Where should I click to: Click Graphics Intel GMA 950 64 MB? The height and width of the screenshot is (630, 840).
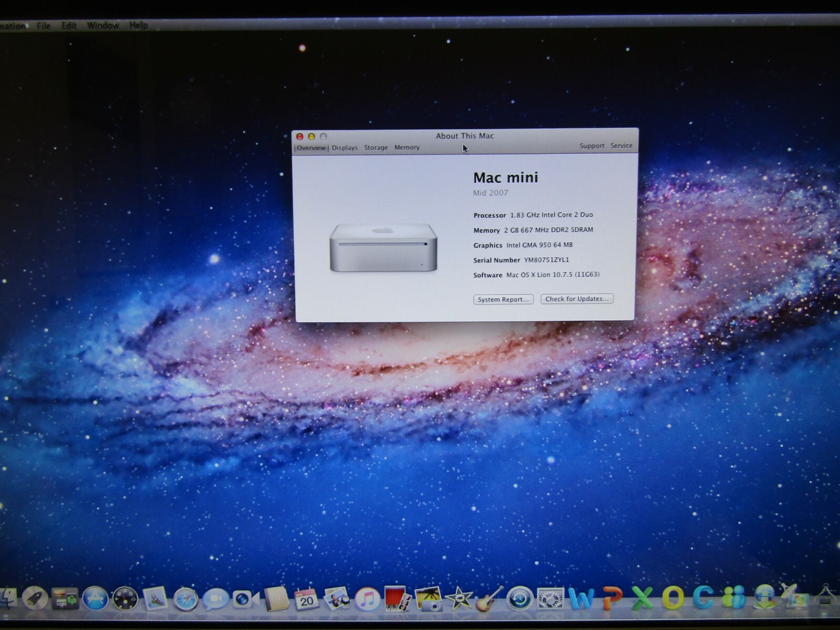click(x=523, y=245)
